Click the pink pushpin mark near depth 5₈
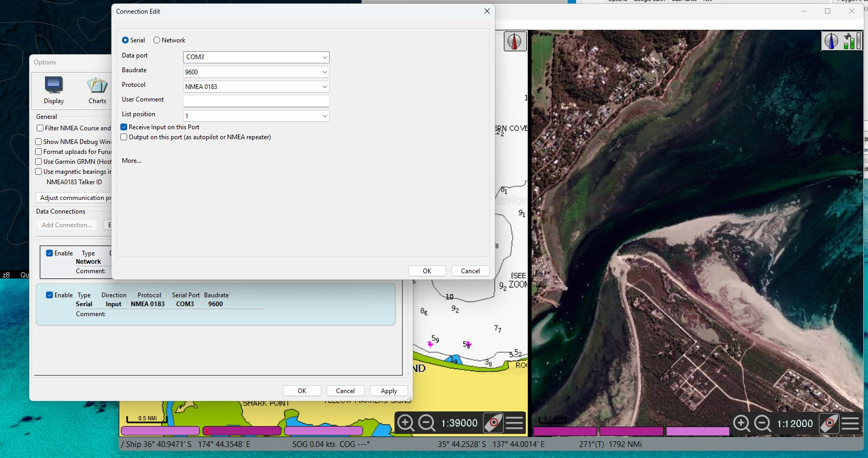The height and width of the screenshot is (458, 868). 468,344
